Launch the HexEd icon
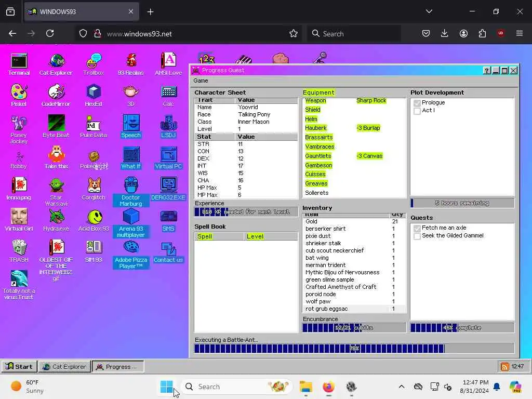 (x=94, y=96)
